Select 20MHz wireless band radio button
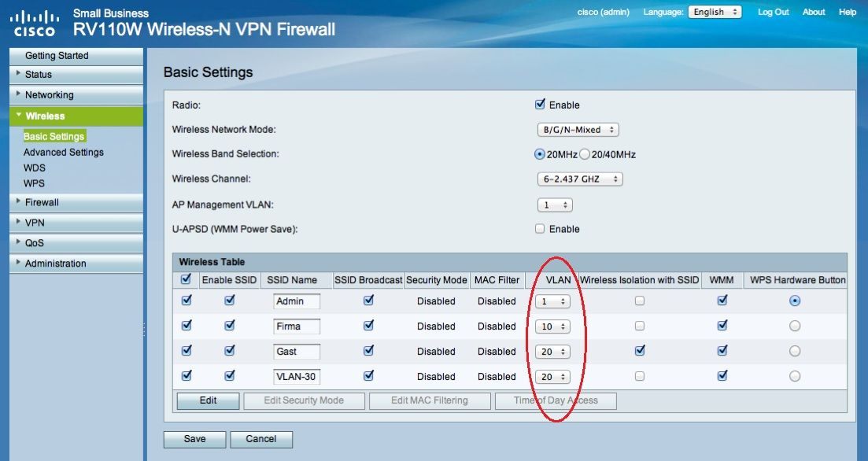 coord(539,154)
